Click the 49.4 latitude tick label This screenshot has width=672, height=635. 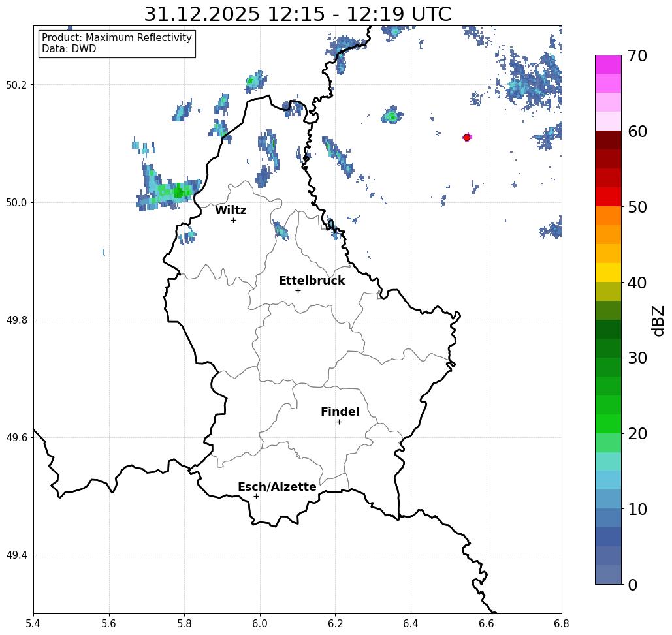(x=16, y=555)
